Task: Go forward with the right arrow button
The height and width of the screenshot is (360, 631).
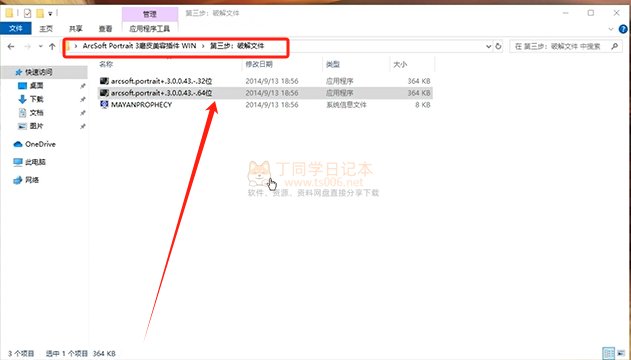Action: click(27, 47)
